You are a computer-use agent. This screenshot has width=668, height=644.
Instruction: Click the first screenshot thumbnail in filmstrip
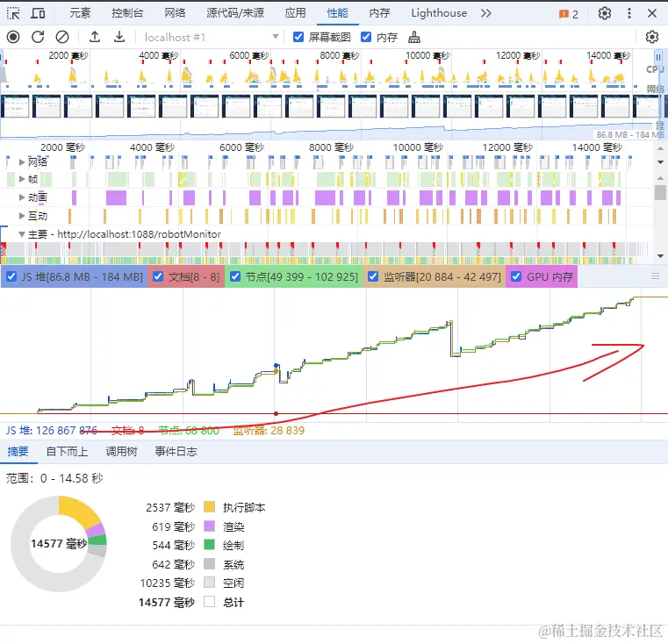(x=15, y=106)
